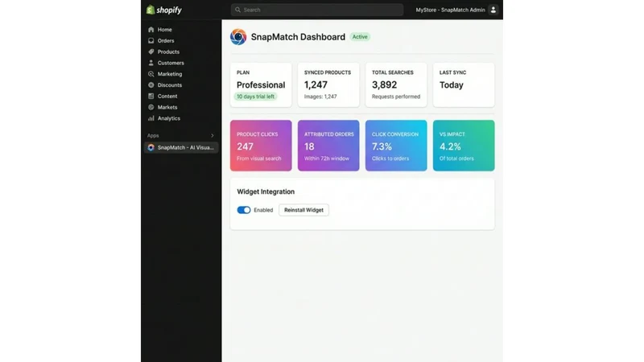Open the Product Clicks card
The image size is (644, 362).
pos(261,146)
